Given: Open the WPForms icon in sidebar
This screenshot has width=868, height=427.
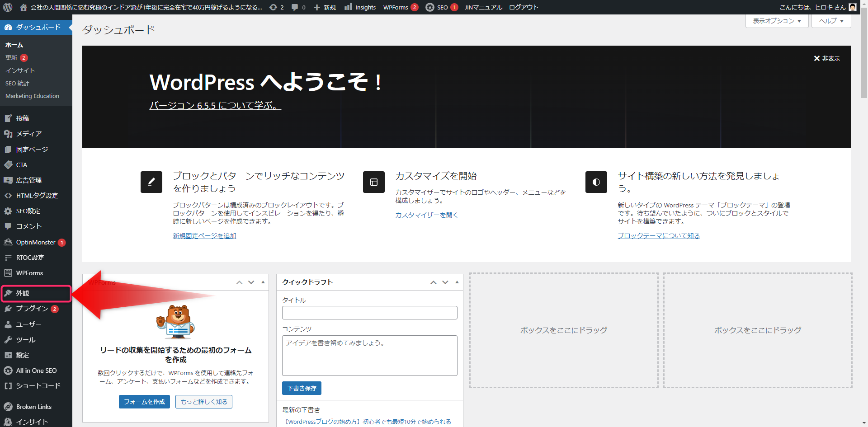Looking at the screenshot, I should (8, 273).
